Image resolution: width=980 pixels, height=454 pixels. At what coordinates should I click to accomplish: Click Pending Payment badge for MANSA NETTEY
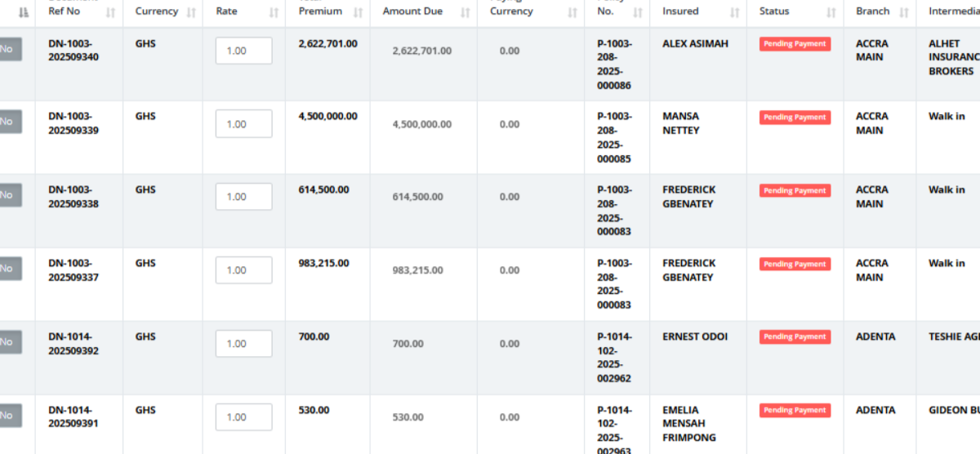[795, 117]
